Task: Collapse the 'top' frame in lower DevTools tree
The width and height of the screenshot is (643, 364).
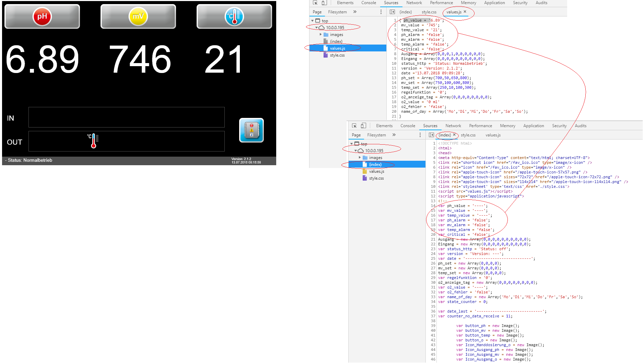Action: [x=351, y=144]
